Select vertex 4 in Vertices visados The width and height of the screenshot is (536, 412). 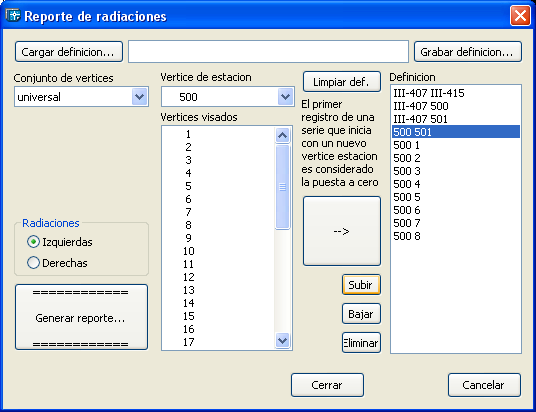coord(218,173)
